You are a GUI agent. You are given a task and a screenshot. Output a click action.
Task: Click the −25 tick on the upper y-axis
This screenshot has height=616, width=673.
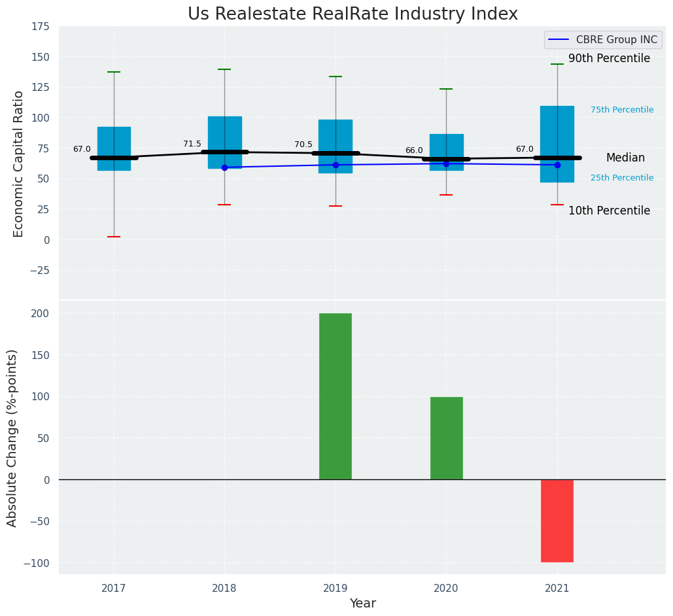[x=39, y=271]
